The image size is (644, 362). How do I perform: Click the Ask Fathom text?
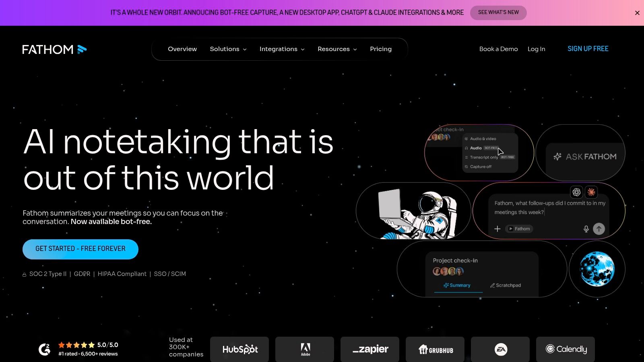(591, 156)
